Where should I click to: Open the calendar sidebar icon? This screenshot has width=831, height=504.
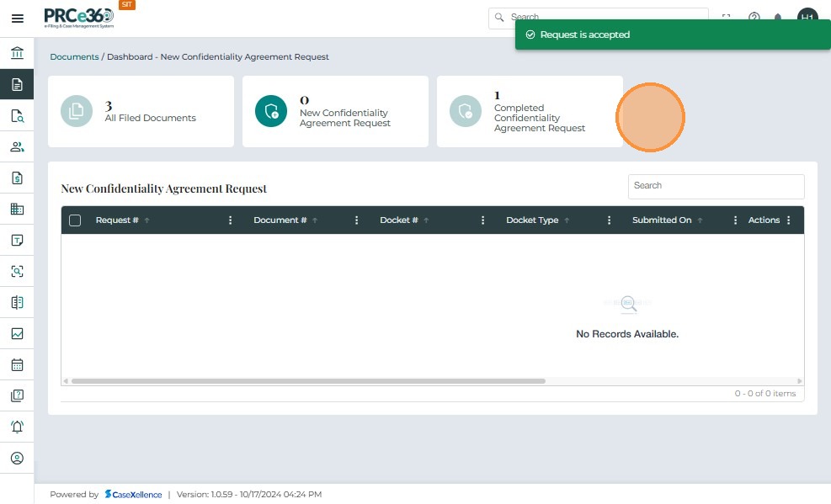tap(17, 365)
